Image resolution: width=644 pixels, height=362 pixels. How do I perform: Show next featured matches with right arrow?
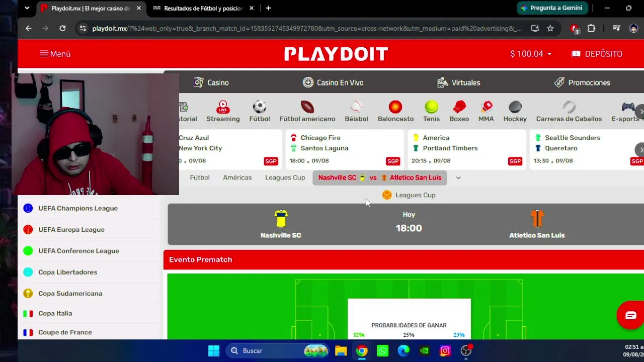[x=640, y=149]
